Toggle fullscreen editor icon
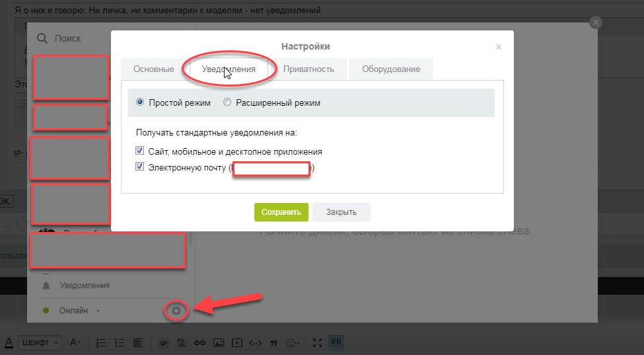This screenshot has width=644, height=355. coord(318,342)
